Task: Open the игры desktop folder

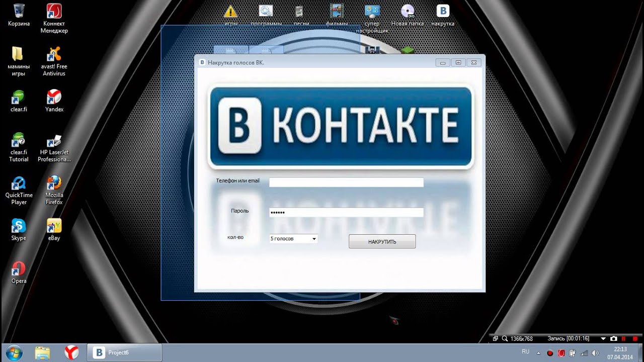Action: coord(231,15)
